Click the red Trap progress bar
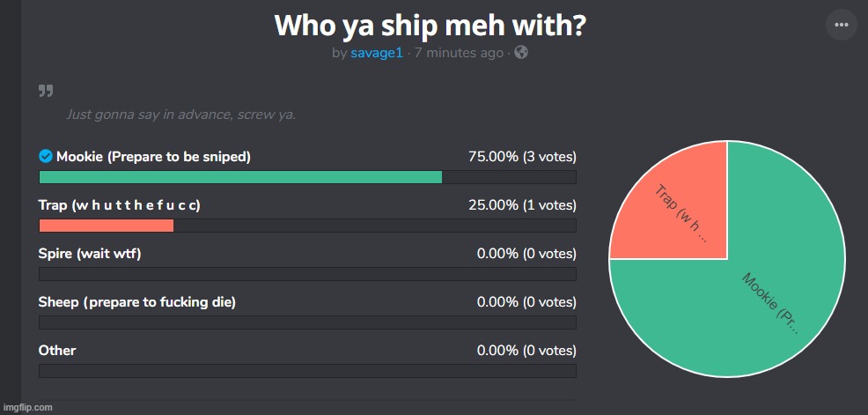 [107, 226]
